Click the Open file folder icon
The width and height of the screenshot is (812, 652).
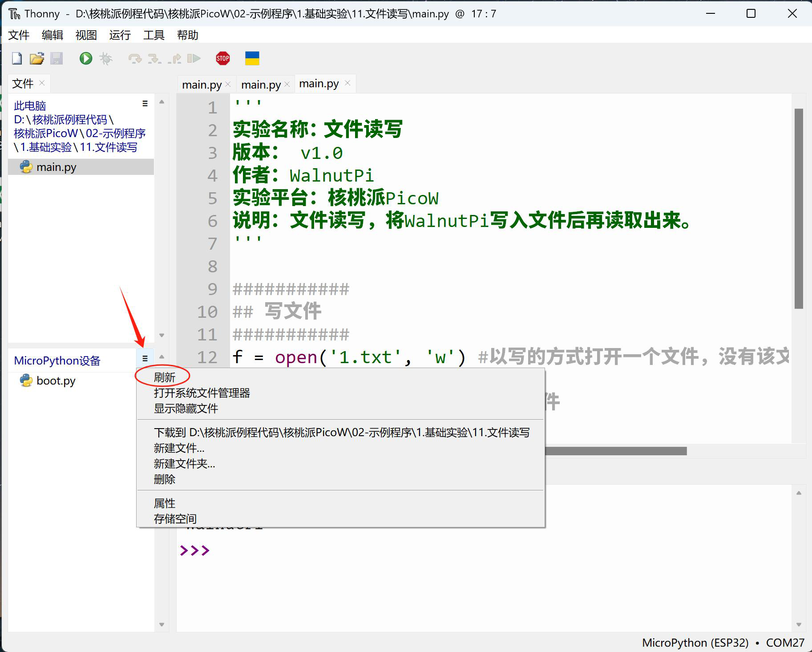point(37,58)
